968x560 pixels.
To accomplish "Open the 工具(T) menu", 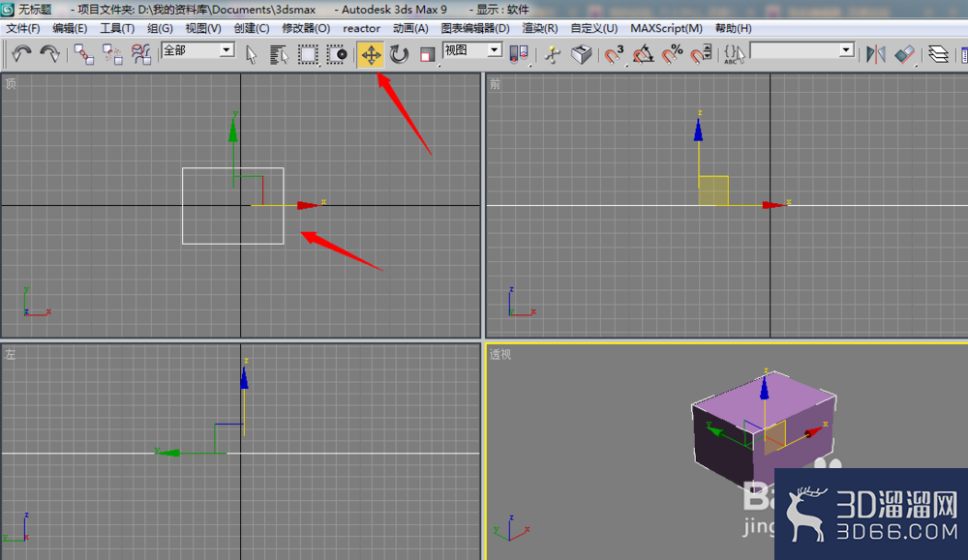I will tap(117, 28).
